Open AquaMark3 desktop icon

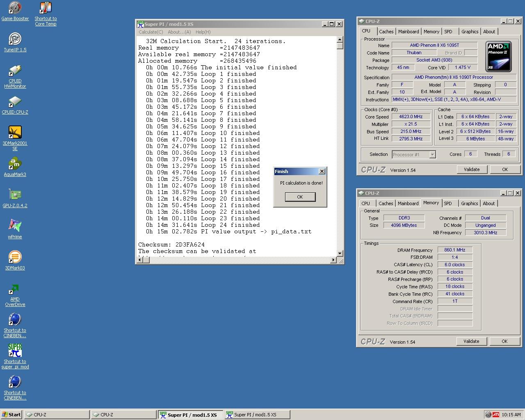coord(15,167)
